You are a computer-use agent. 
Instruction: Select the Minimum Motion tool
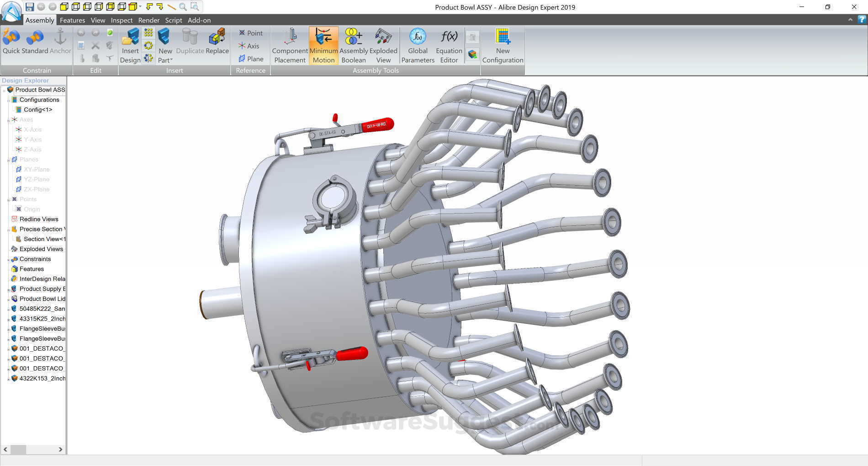coord(323,44)
